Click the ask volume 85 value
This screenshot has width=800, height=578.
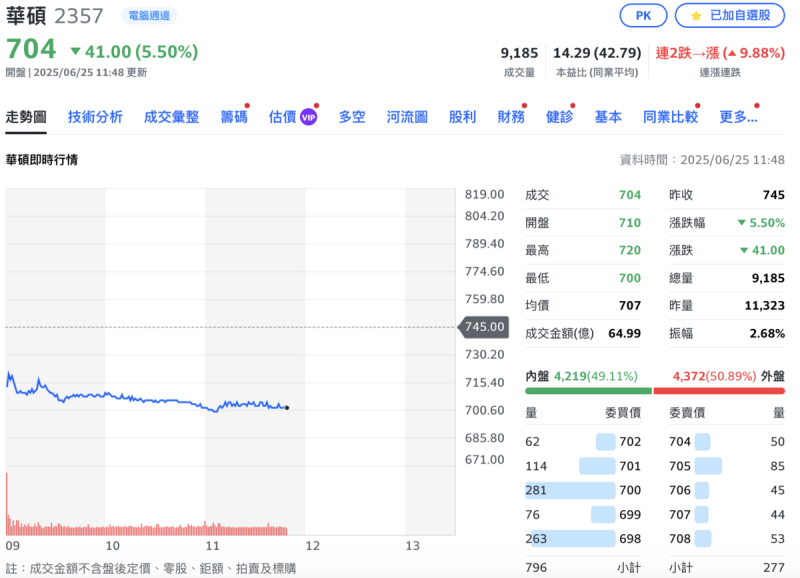(777, 466)
